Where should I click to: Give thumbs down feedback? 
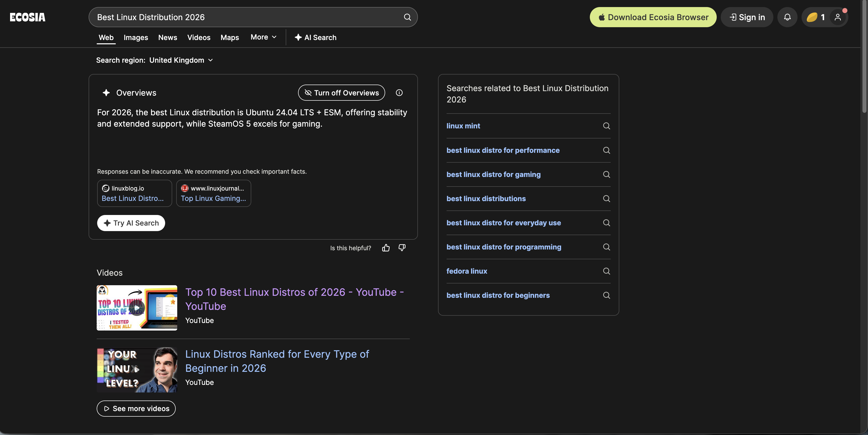point(402,248)
